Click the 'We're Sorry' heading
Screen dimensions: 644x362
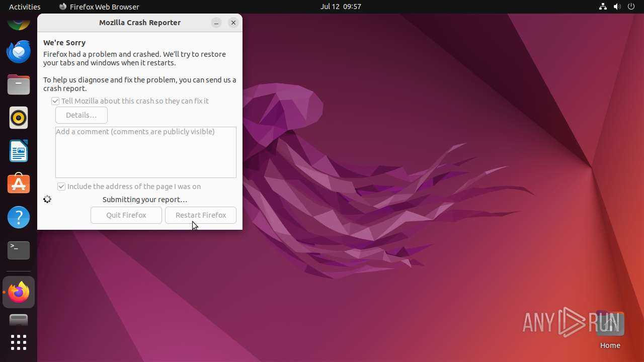[64, 43]
